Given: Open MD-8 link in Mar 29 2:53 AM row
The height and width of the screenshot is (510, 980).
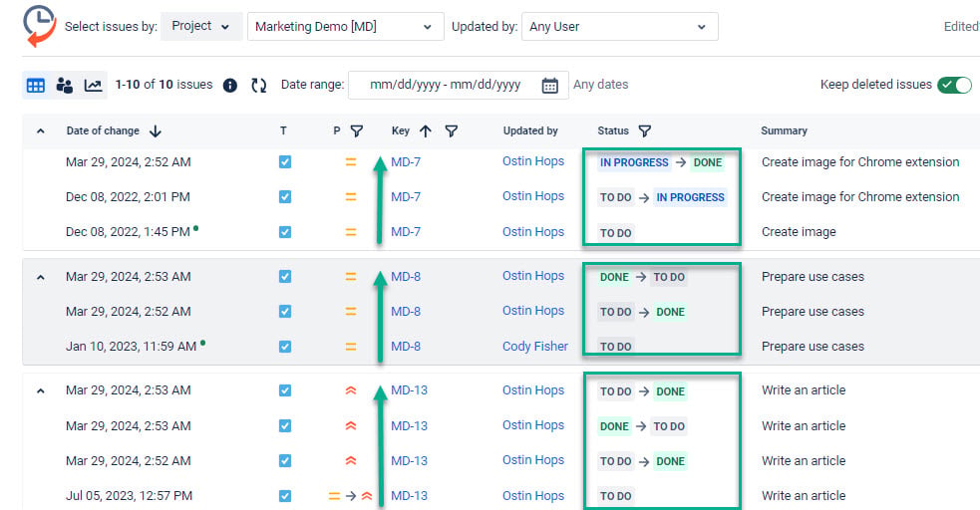Looking at the screenshot, I should click(x=406, y=277).
